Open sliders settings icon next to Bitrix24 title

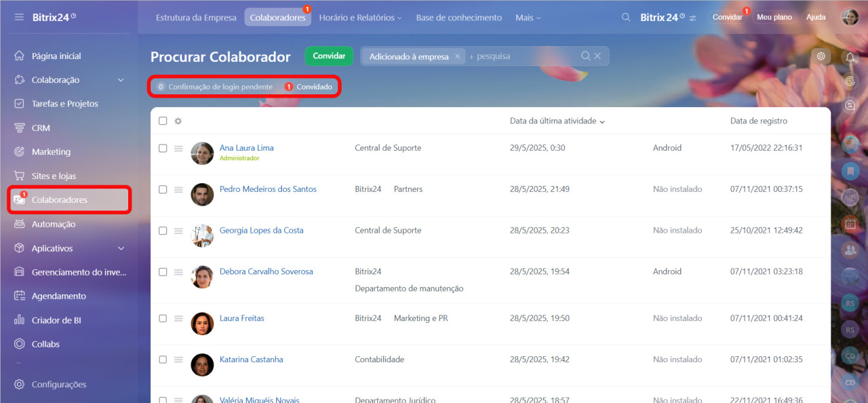click(693, 18)
